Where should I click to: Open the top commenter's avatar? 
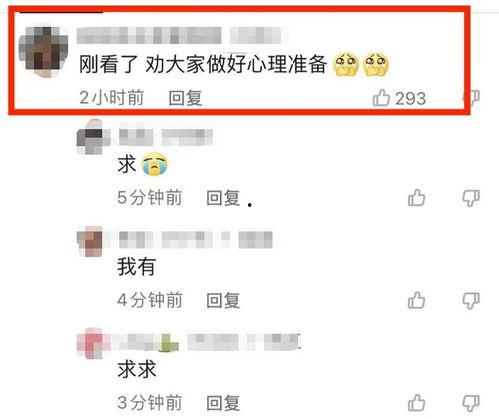pyautogui.click(x=44, y=51)
